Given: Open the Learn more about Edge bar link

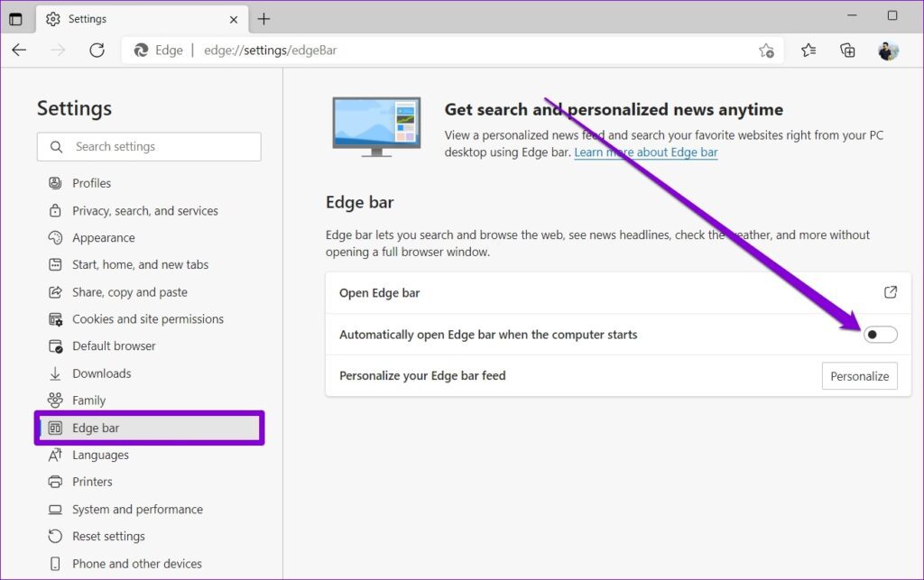Looking at the screenshot, I should point(645,152).
